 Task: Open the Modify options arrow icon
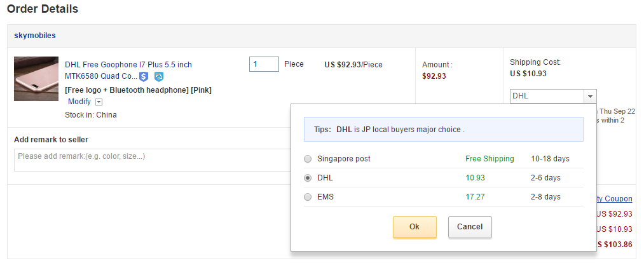pyautogui.click(x=99, y=102)
